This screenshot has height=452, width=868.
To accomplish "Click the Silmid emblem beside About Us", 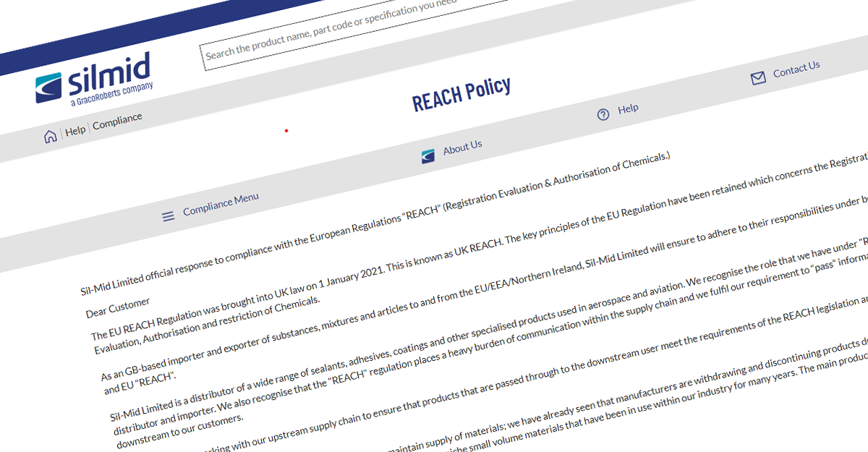I will tap(428, 155).
